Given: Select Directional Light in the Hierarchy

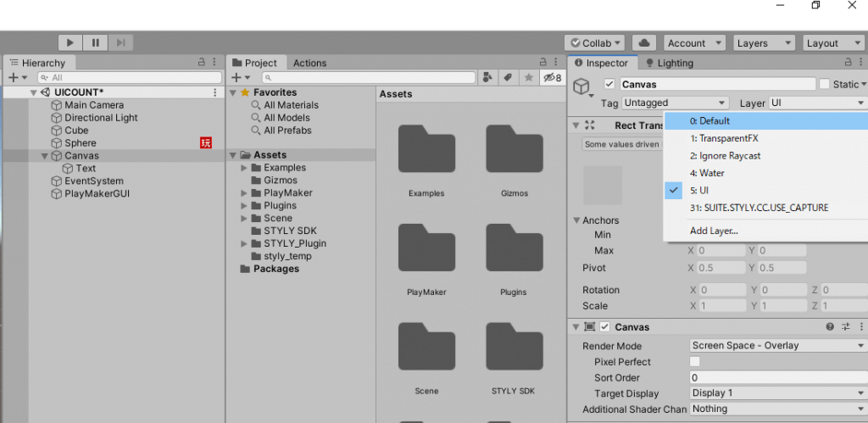Looking at the screenshot, I should pos(101,118).
